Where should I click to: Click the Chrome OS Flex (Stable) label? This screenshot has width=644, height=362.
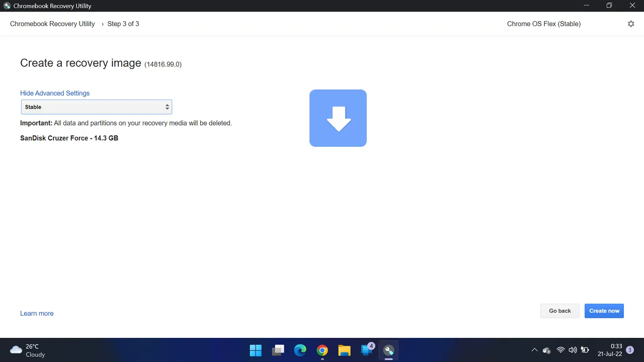point(544,24)
